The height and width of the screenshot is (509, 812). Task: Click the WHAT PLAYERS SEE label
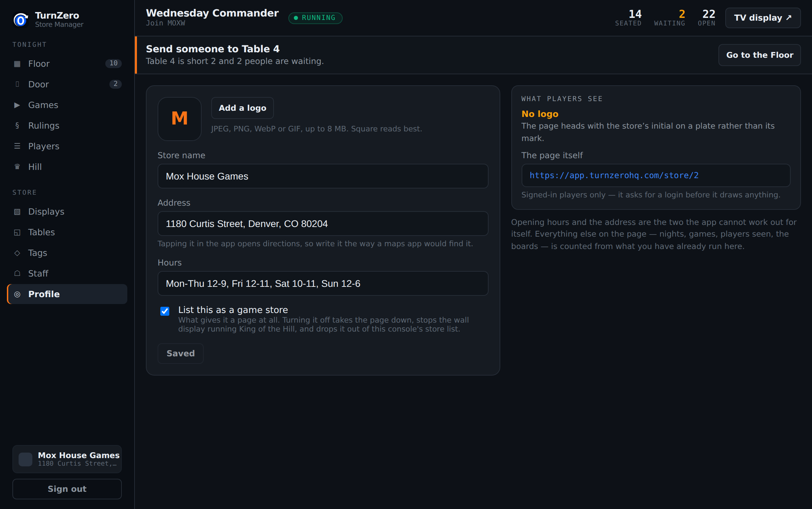tap(562, 99)
